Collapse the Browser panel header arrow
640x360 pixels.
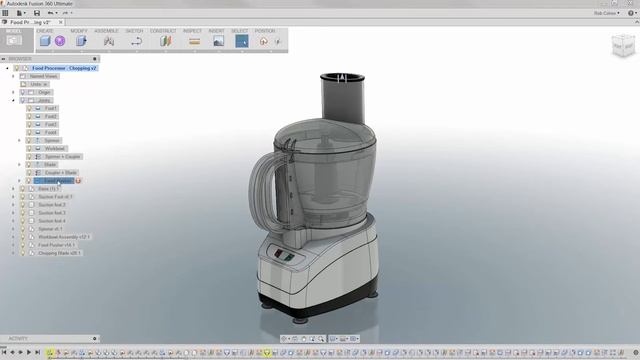(3, 59)
